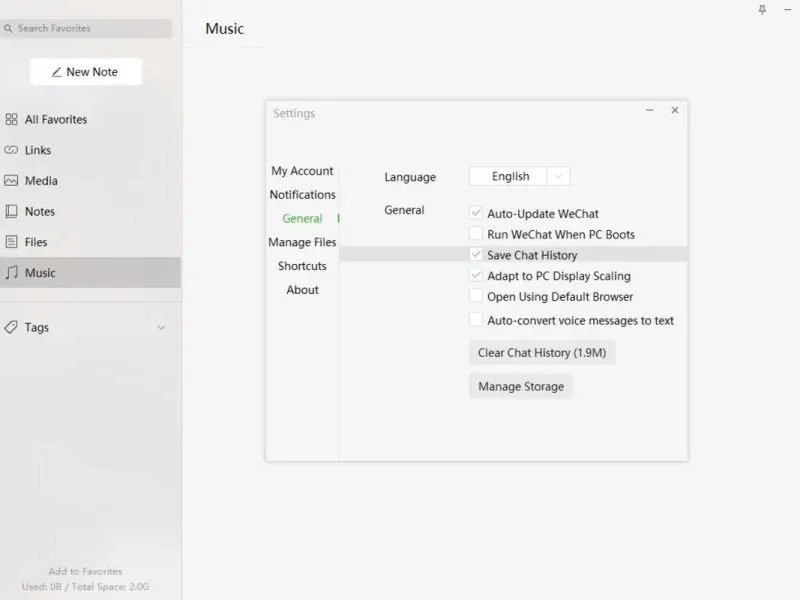Click the Music note icon
The height and width of the screenshot is (600, 800).
pos(11,272)
